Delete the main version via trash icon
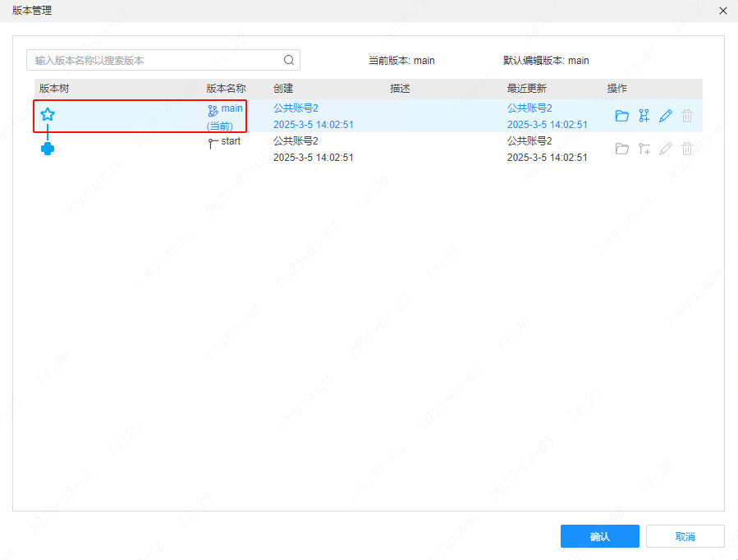738x560 pixels. tap(686, 115)
